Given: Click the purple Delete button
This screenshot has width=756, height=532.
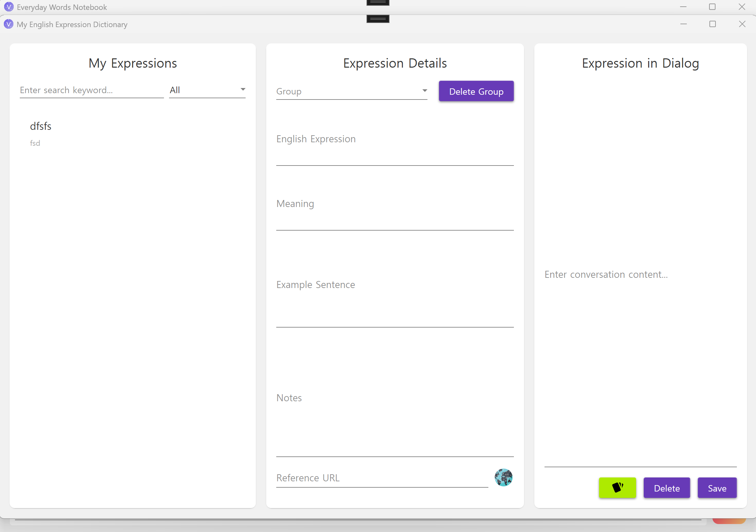Looking at the screenshot, I should pos(666,488).
